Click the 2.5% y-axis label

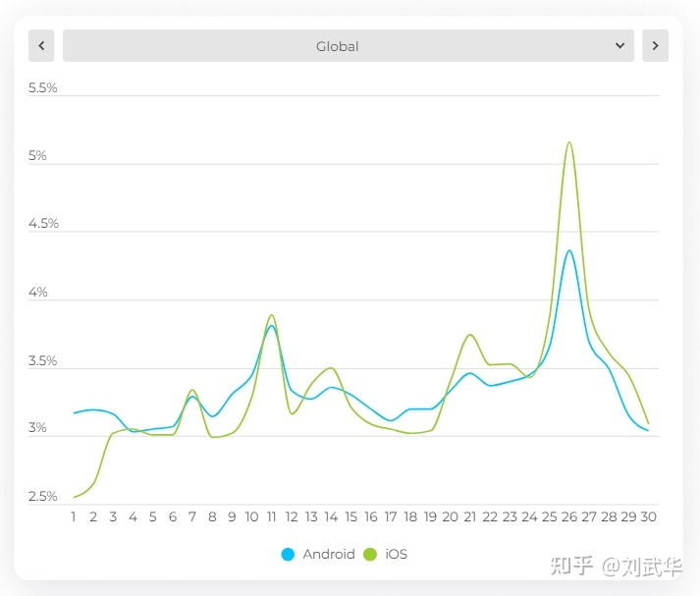pyautogui.click(x=43, y=496)
